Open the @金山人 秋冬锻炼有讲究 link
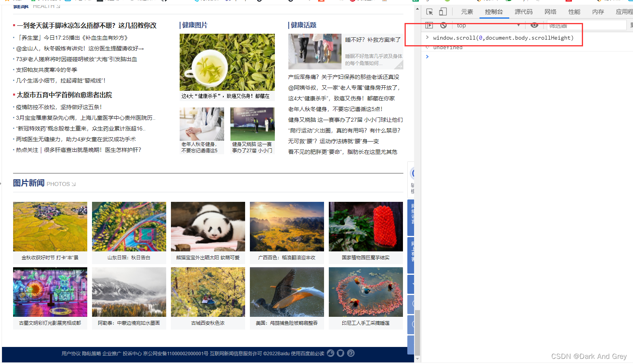This screenshot has height=364, width=633. (80, 49)
